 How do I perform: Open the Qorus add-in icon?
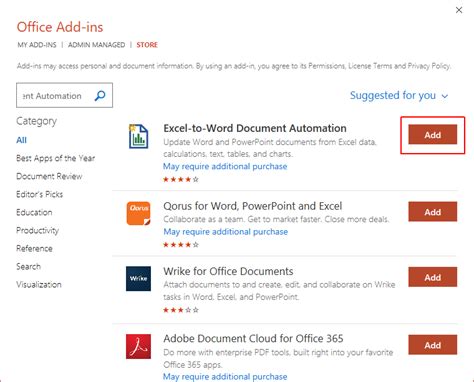click(x=138, y=213)
